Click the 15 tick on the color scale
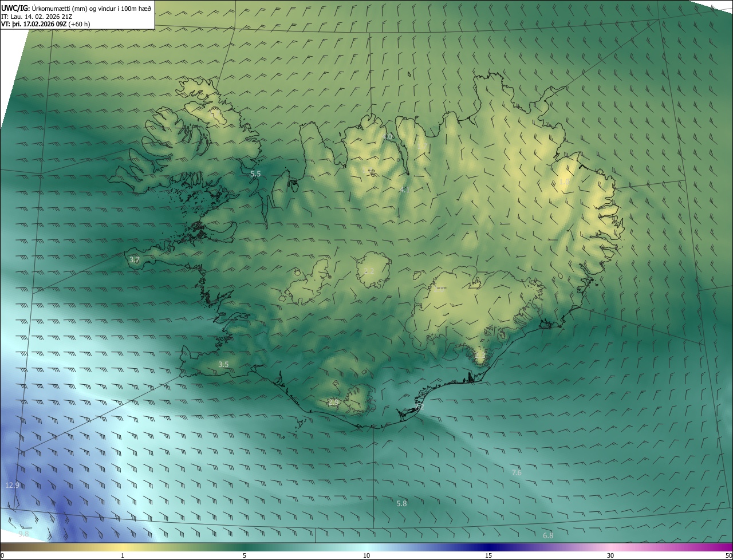This screenshot has width=733, height=560. 488,556
